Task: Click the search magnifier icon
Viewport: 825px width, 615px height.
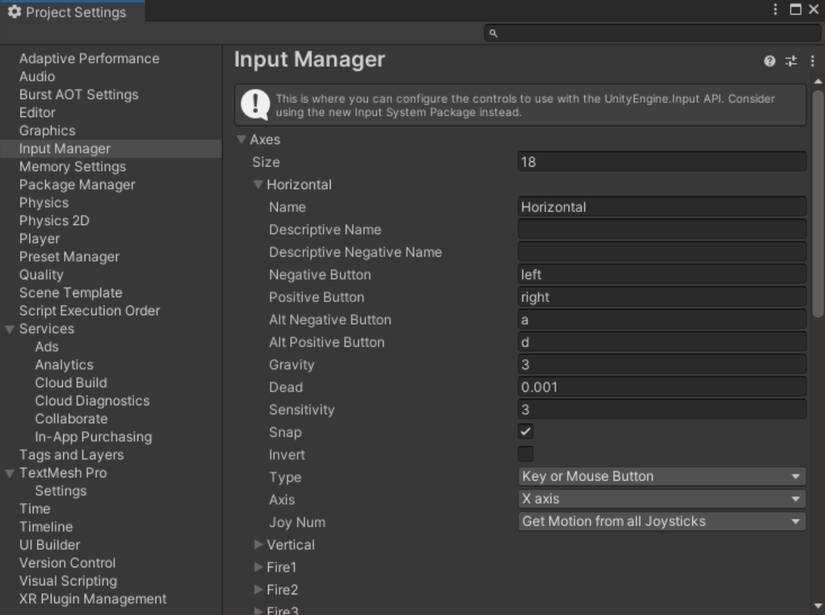Action: (493, 33)
